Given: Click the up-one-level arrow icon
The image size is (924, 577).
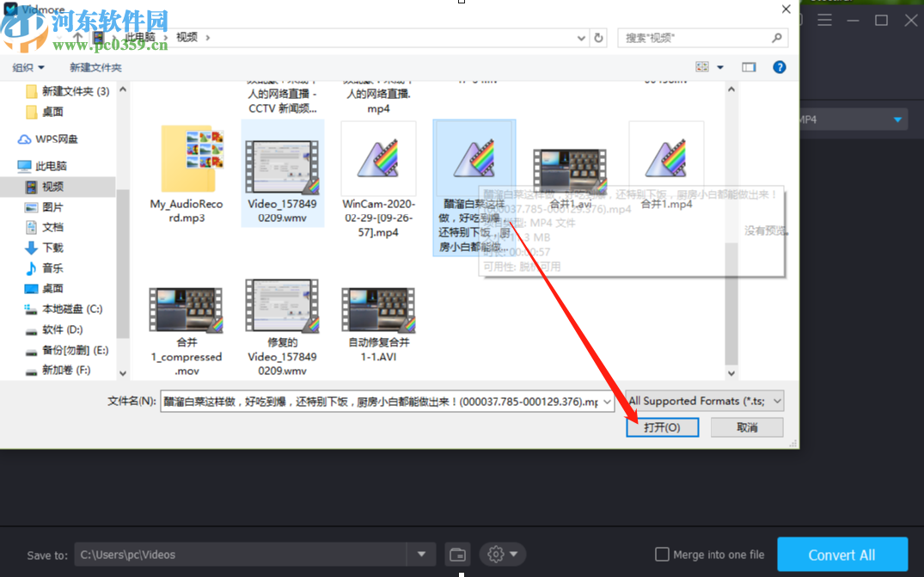Looking at the screenshot, I should click(76, 37).
